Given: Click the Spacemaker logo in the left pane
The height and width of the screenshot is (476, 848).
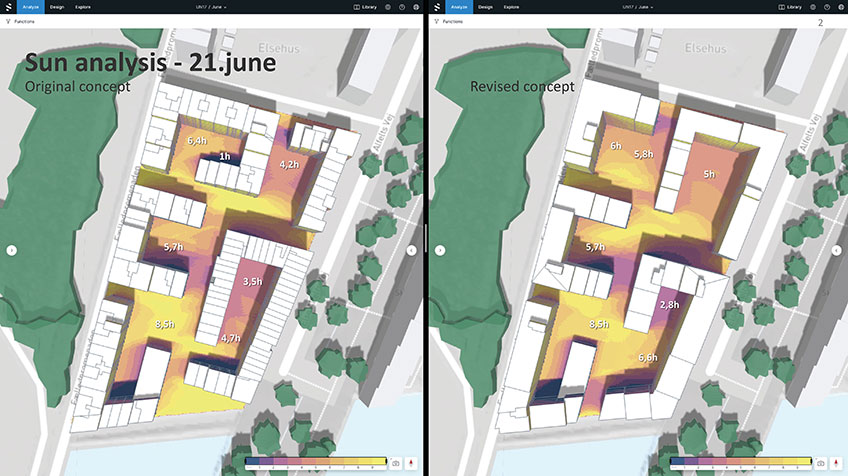Looking at the screenshot, I should (x=7, y=6).
